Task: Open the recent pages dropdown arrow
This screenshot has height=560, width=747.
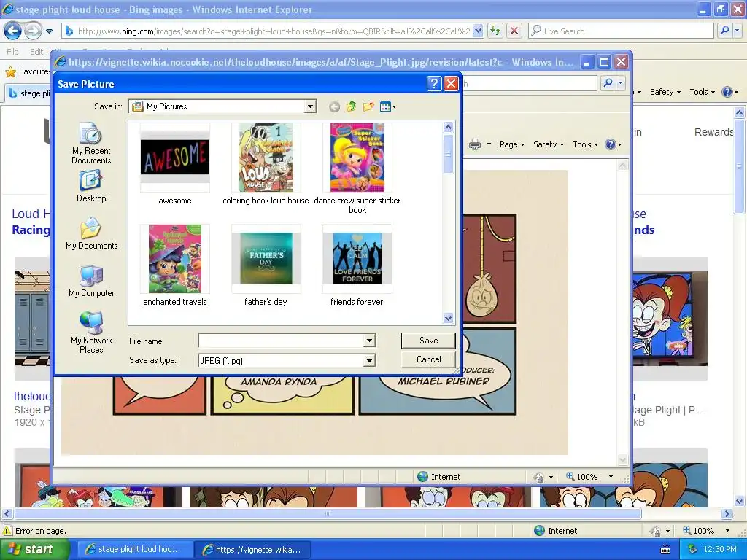Action: [x=49, y=31]
